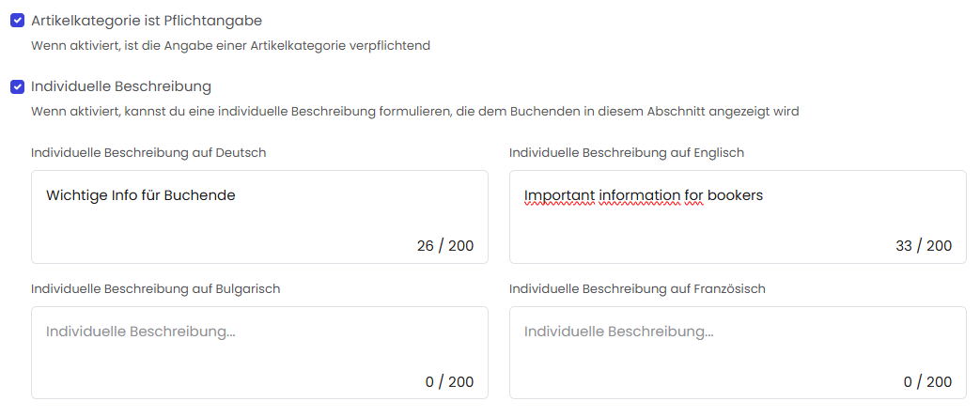This screenshot has height=417, width=980.
Task: Click the "Individuelle Beschreibung auf Französisch" field label
Action: pos(637,288)
